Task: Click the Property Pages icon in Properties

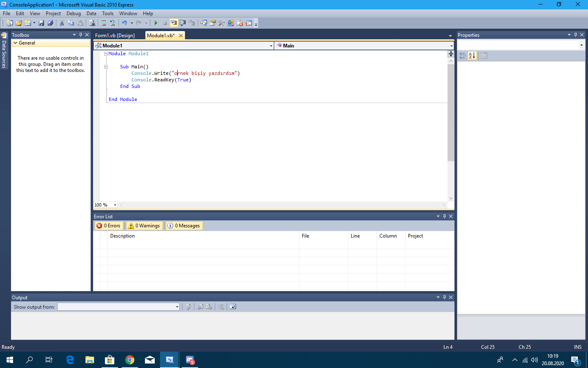Action: [x=484, y=56]
